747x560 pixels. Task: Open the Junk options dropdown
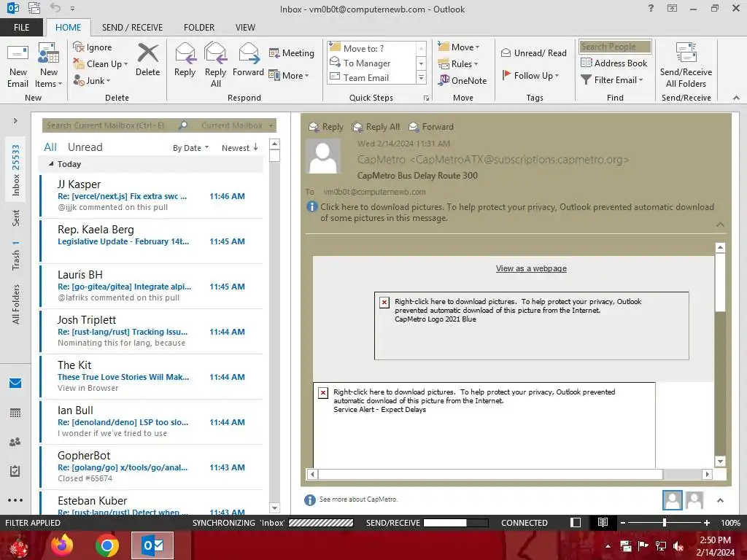click(x=92, y=80)
